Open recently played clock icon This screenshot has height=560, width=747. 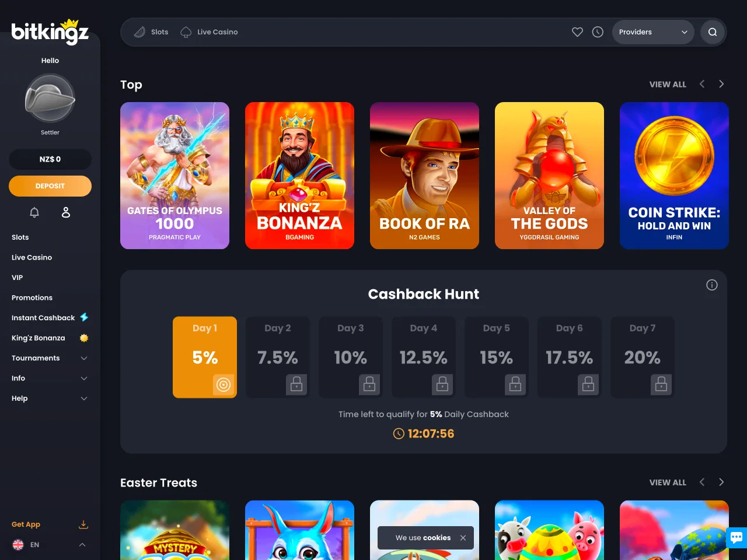(x=598, y=32)
